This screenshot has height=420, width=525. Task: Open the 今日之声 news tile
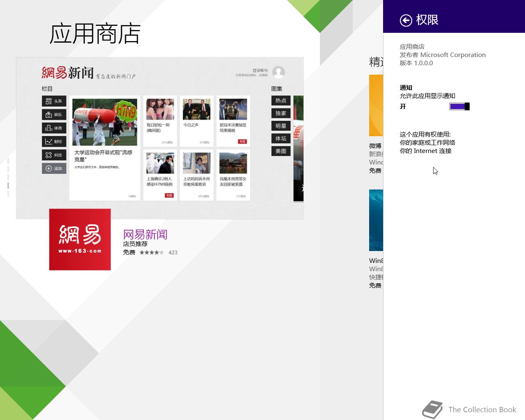click(x=196, y=121)
